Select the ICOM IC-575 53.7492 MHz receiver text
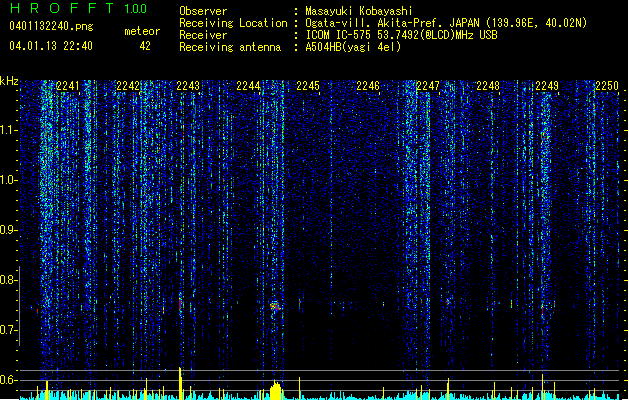Image resolution: width=629 pixels, height=400 pixels. click(402, 35)
